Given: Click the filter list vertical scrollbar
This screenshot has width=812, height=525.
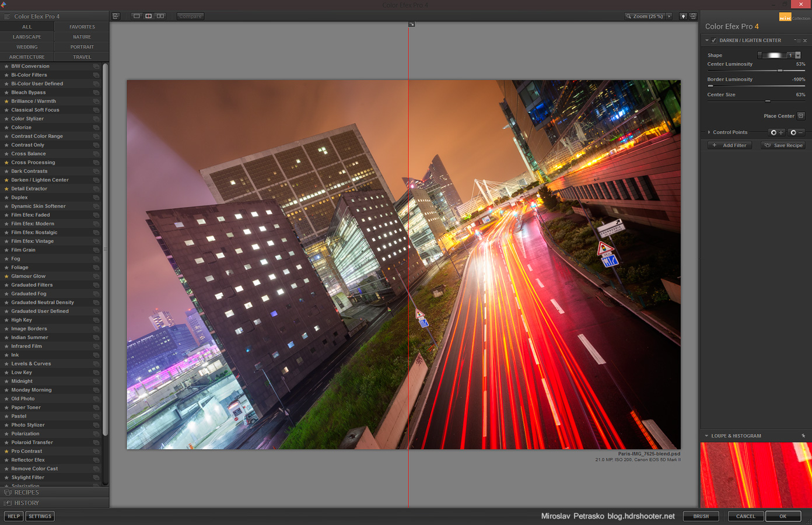Looking at the screenshot, I should 106,250.
